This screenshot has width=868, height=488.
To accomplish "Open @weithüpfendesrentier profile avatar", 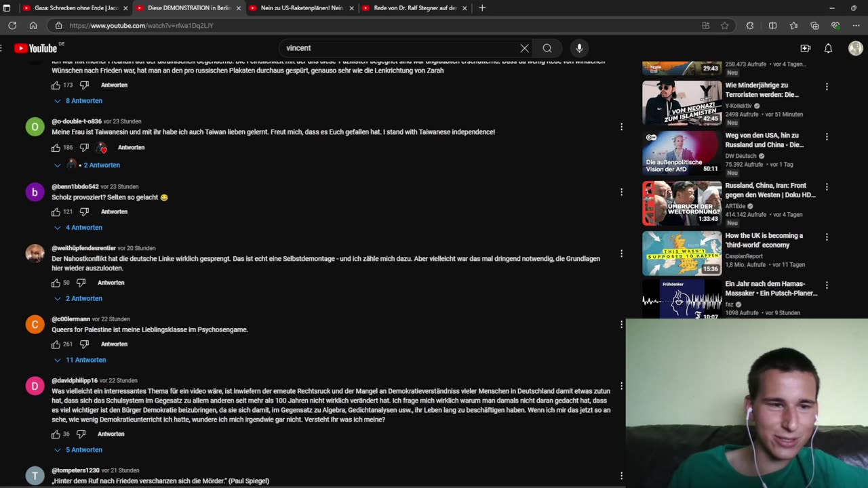I will coord(35,253).
